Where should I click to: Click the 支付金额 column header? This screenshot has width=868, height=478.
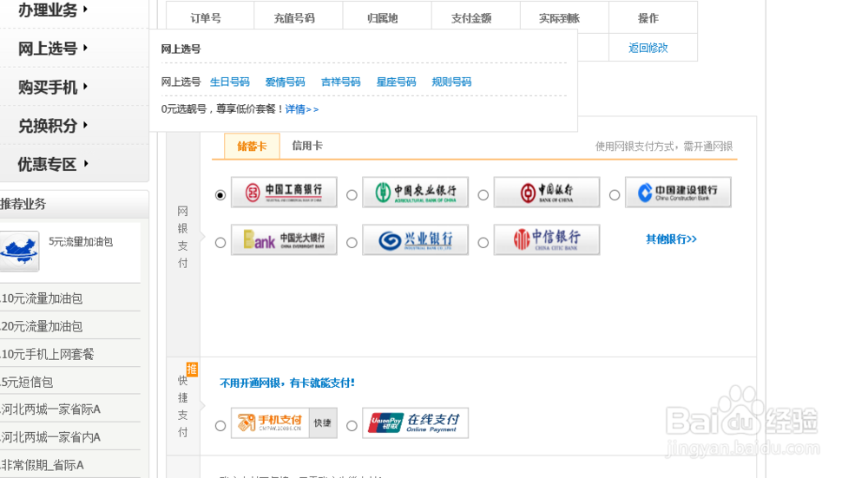click(x=471, y=18)
